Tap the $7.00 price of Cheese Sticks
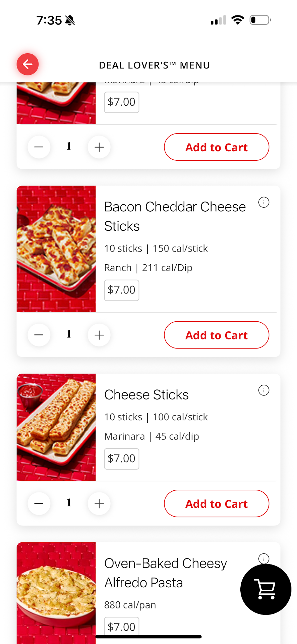The width and height of the screenshot is (297, 644). (121, 459)
